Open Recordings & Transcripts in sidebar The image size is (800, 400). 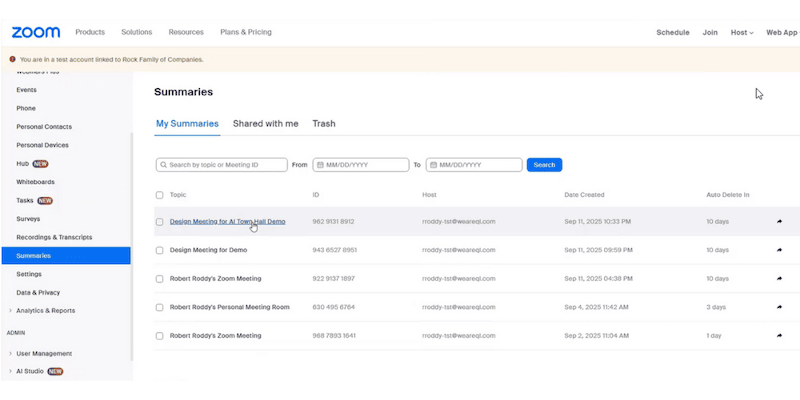(x=54, y=237)
